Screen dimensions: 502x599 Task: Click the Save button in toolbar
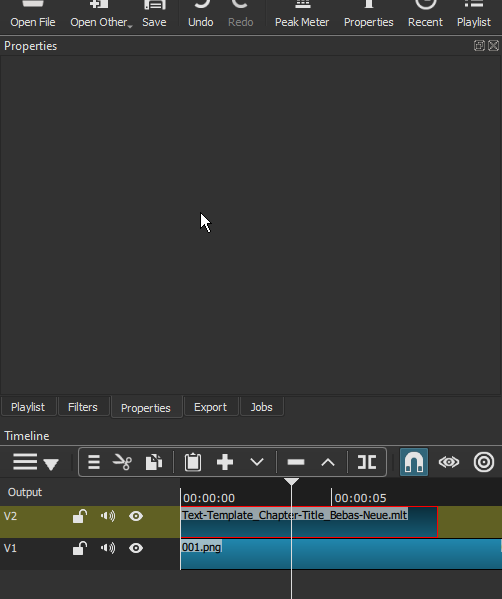click(x=154, y=15)
